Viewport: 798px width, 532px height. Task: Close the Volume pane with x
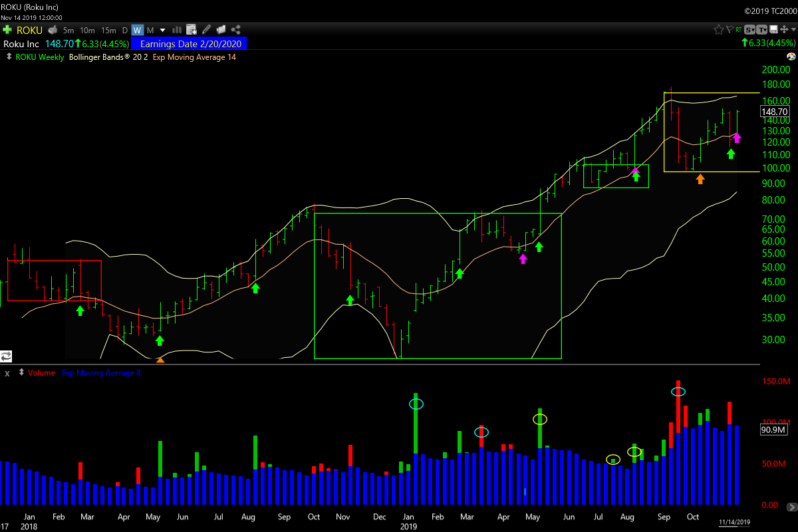(x=7, y=373)
